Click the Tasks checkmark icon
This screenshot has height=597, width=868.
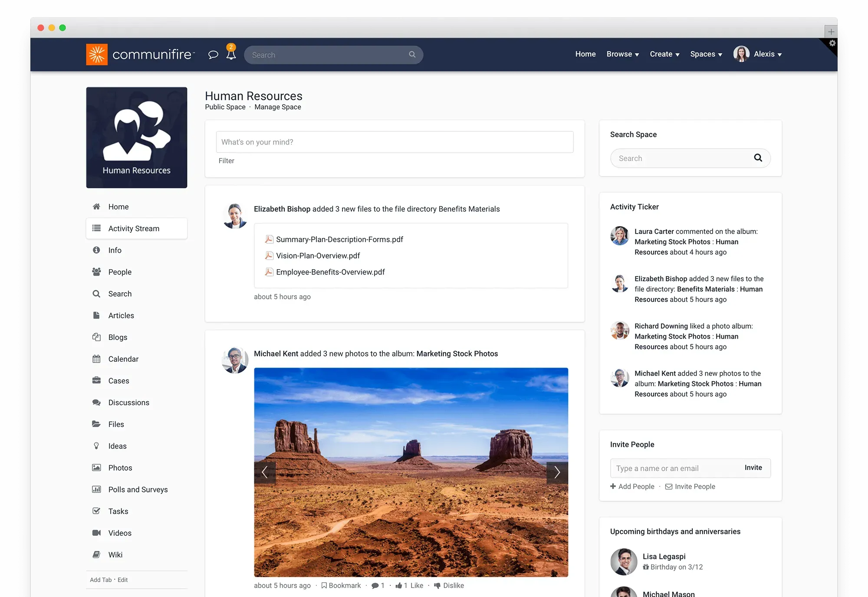coord(96,511)
